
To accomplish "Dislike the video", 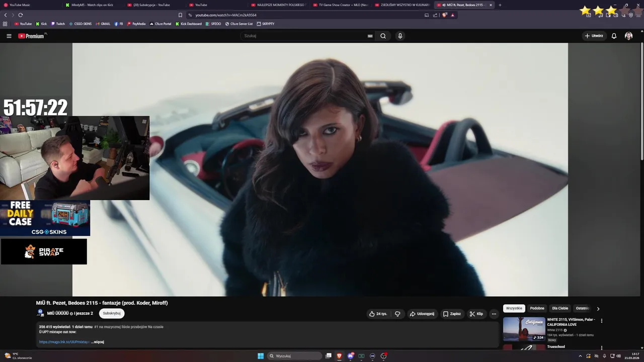I will (397, 314).
